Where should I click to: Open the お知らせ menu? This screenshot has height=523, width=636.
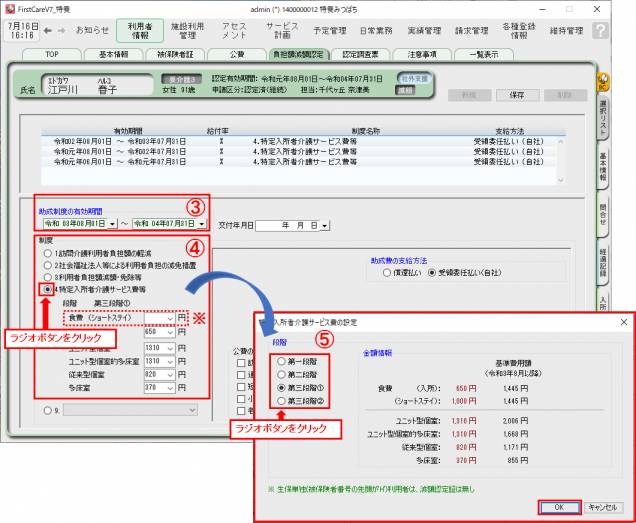pos(92,31)
